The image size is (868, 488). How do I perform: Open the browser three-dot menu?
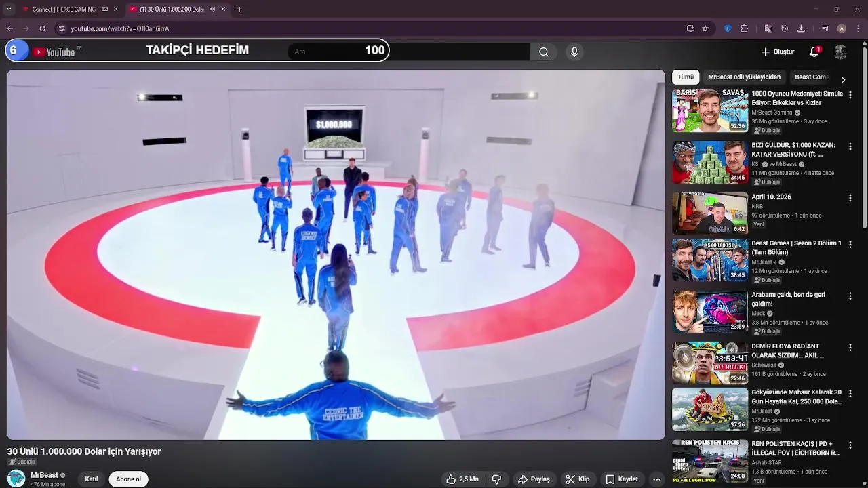[858, 28]
